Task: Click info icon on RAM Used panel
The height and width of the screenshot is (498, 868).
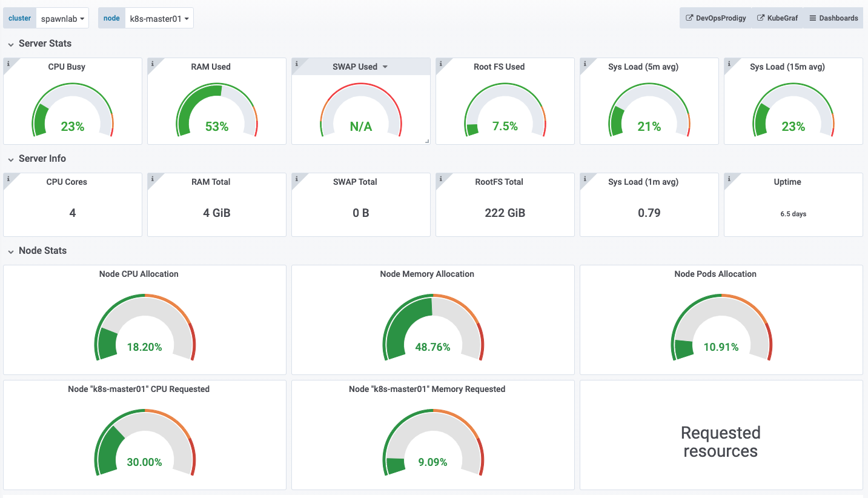Action: pos(151,62)
